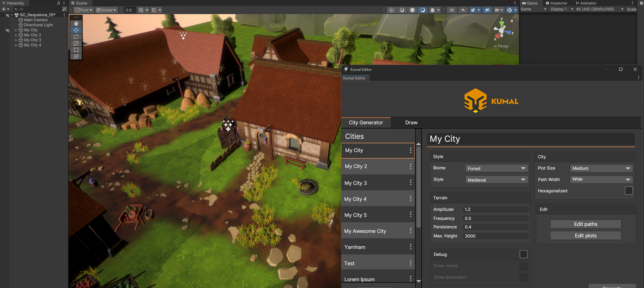
Task: Switch to the Draw tab in Kumal Editor
Action: (411, 123)
